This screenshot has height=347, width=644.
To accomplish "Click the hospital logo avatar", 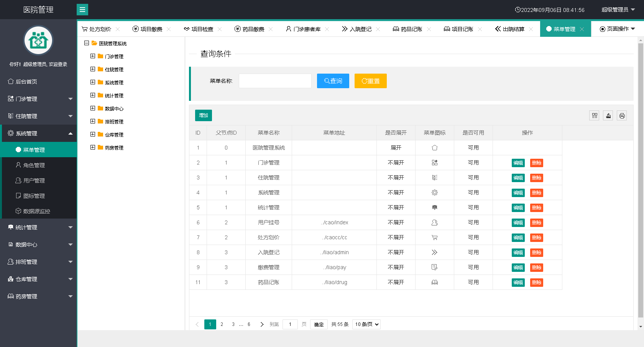I will click(38, 40).
